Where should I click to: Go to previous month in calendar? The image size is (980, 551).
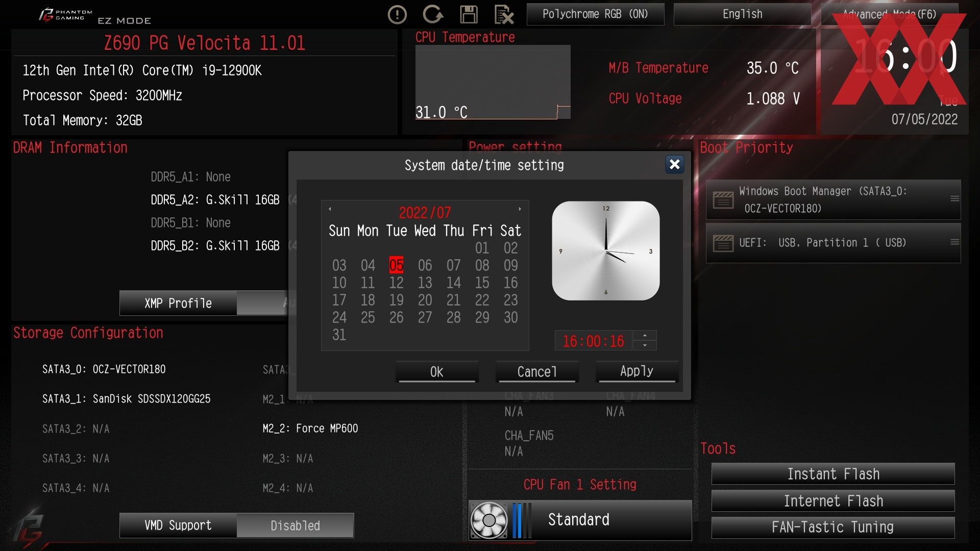[330, 209]
